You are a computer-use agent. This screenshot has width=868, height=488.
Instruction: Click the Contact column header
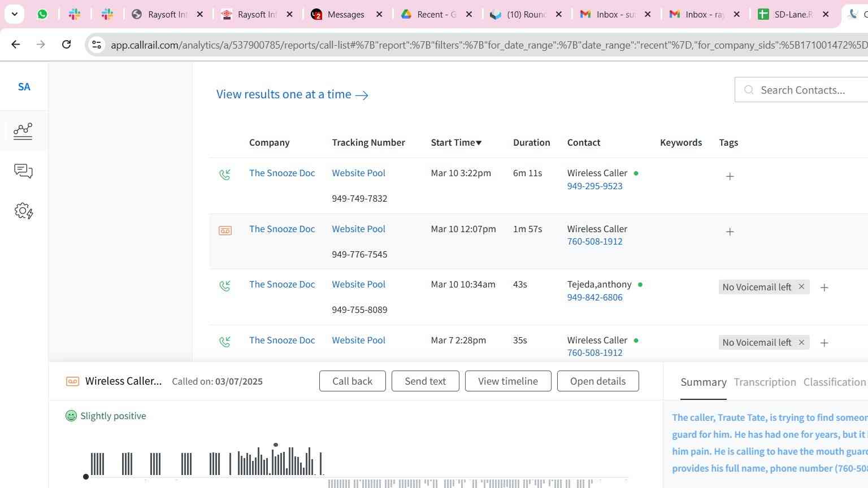[x=584, y=142]
